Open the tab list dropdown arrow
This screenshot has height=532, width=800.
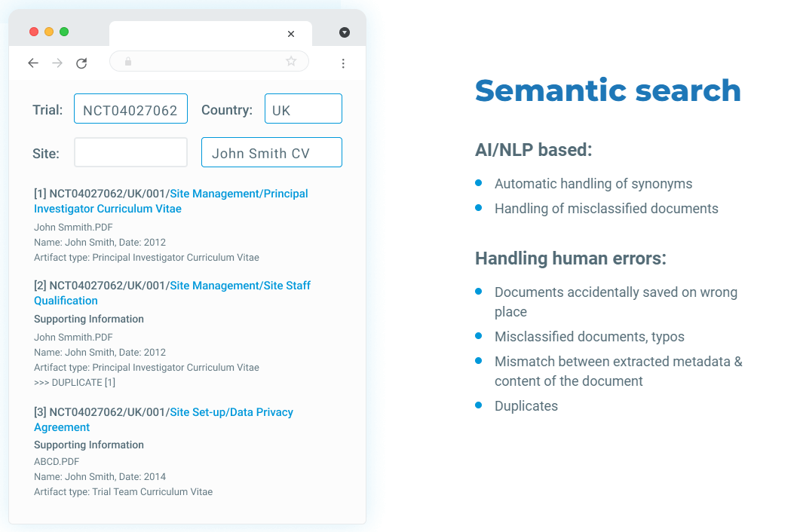(x=345, y=32)
